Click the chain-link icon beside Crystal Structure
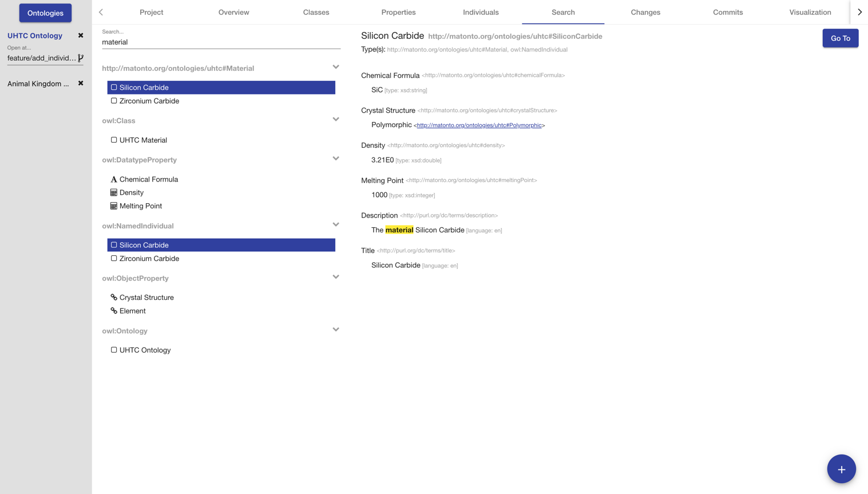 pyautogui.click(x=113, y=297)
